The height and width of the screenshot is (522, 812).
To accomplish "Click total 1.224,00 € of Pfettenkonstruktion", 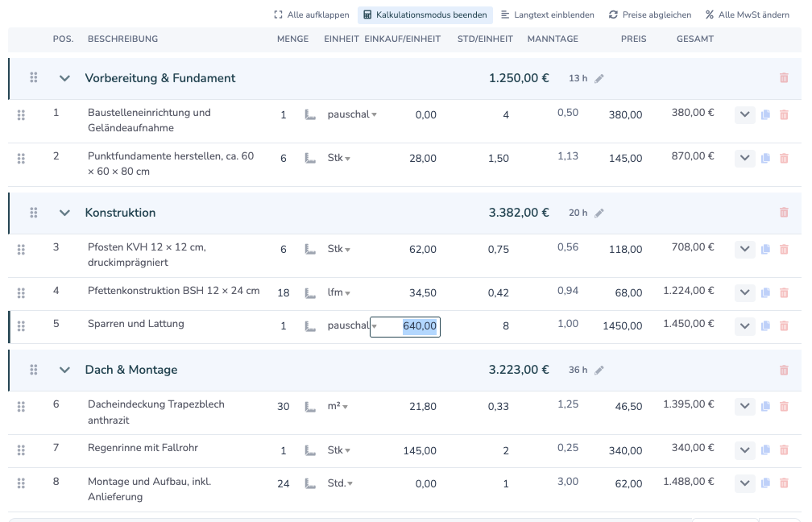I will coord(689,291).
